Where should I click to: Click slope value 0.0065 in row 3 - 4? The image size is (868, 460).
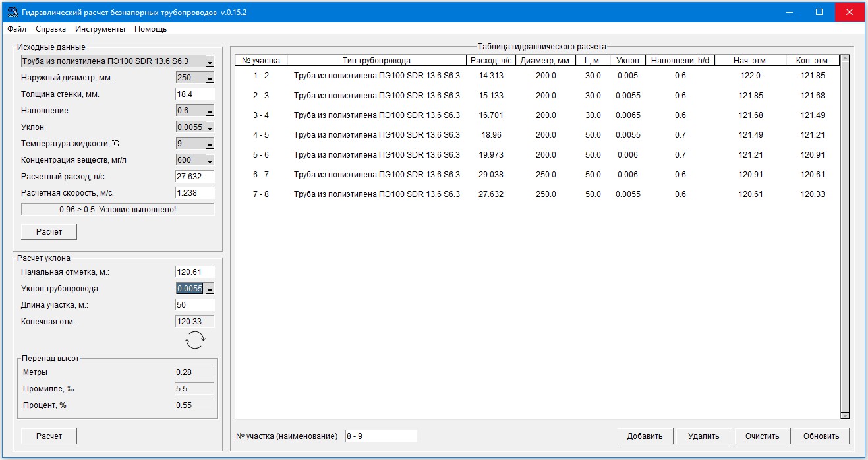(x=628, y=115)
